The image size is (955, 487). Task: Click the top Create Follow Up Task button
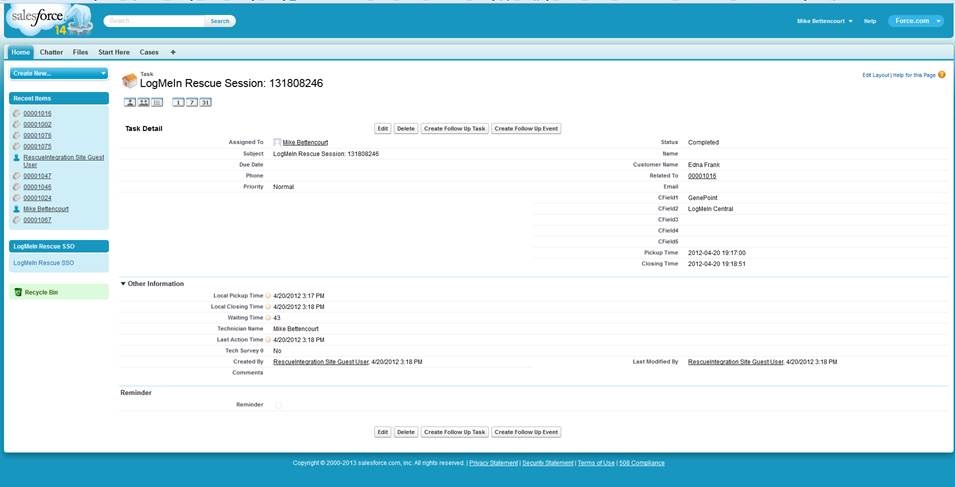pyautogui.click(x=455, y=128)
